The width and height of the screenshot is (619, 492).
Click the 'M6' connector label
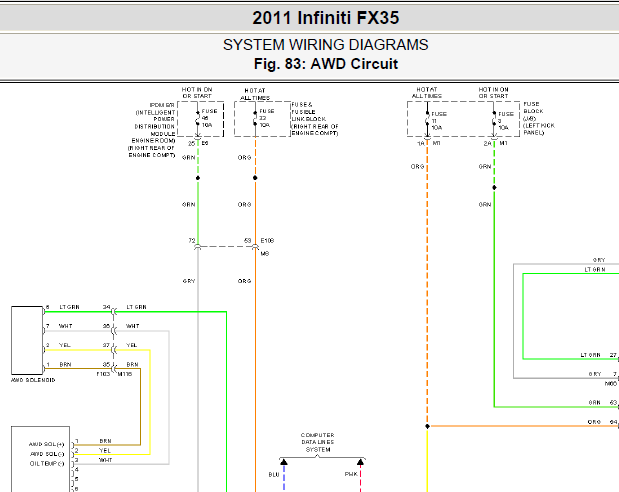point(265,254)
